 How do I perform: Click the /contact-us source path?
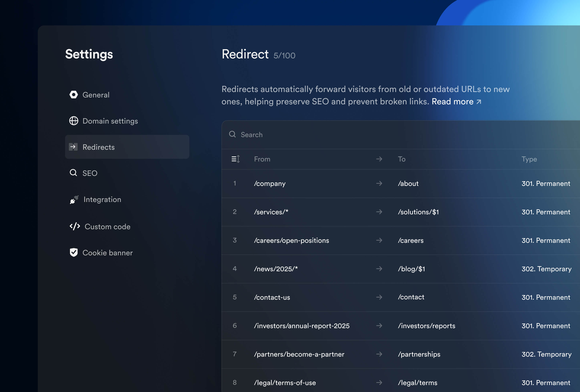(x=272, y=297)
